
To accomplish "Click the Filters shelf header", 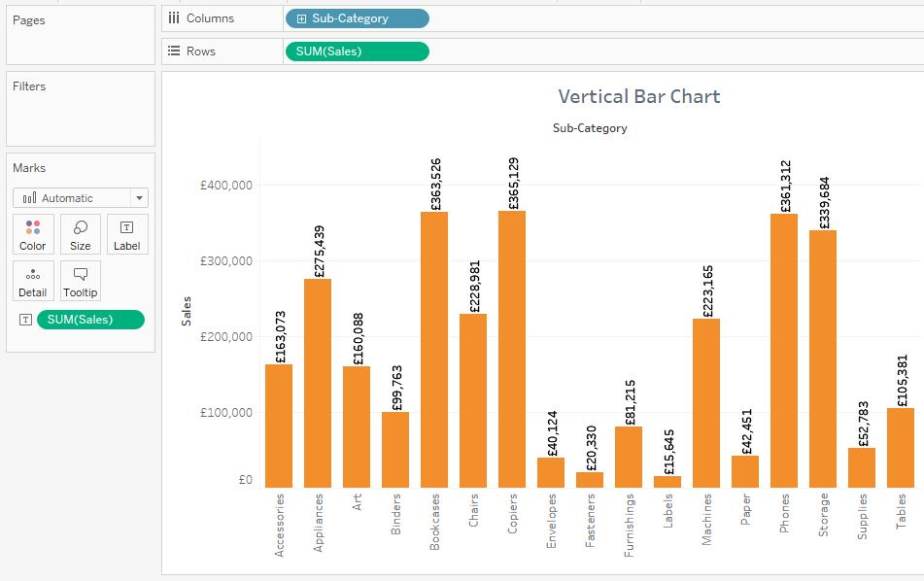I will (29, 86).
